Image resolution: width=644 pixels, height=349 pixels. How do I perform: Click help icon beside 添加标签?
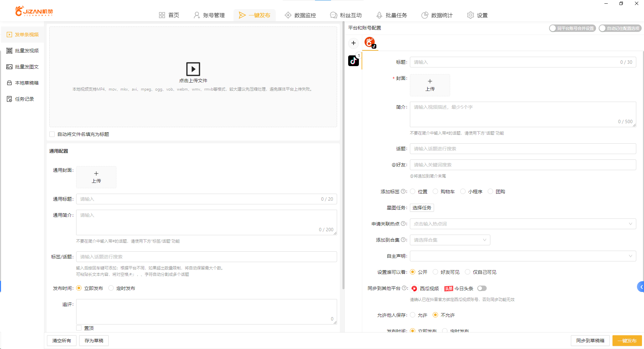403,191
